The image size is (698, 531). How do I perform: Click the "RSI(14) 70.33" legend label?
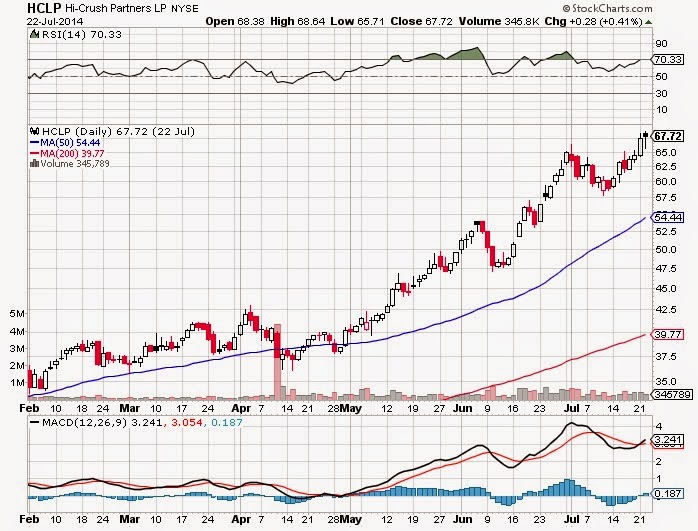coord(81,34)
